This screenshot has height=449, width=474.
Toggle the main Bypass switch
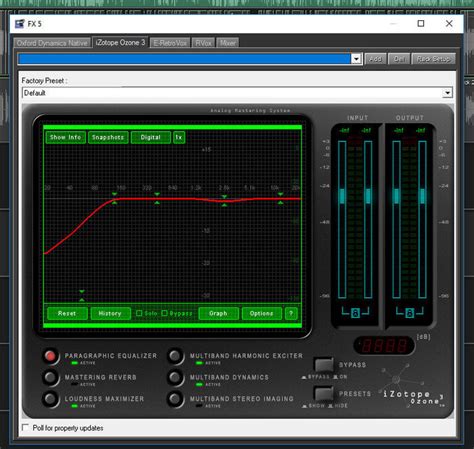click(323, 365)
